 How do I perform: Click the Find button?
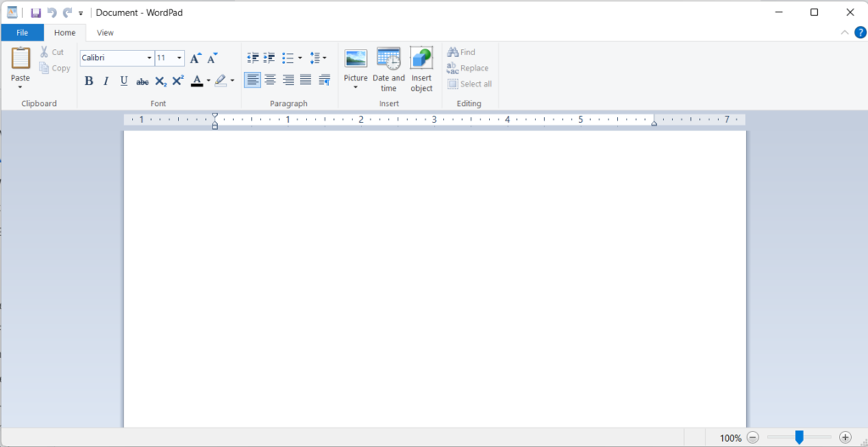[461, 53]
